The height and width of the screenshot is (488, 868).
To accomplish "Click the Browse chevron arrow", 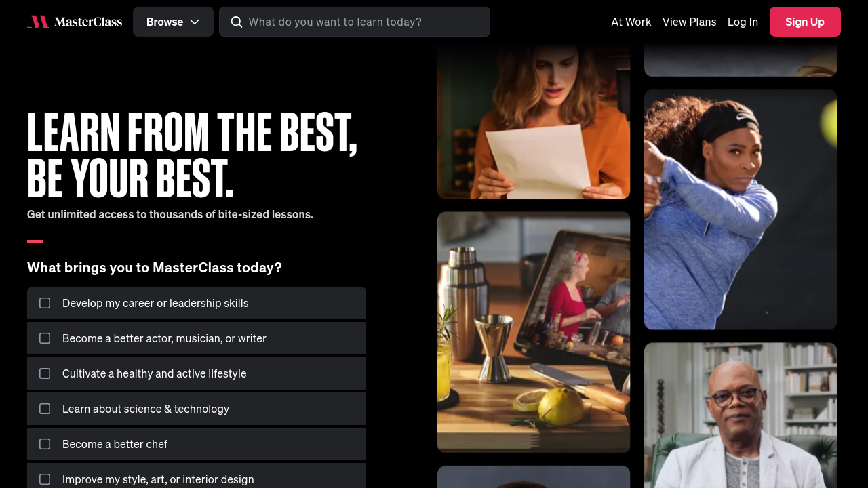I will 195,22.
